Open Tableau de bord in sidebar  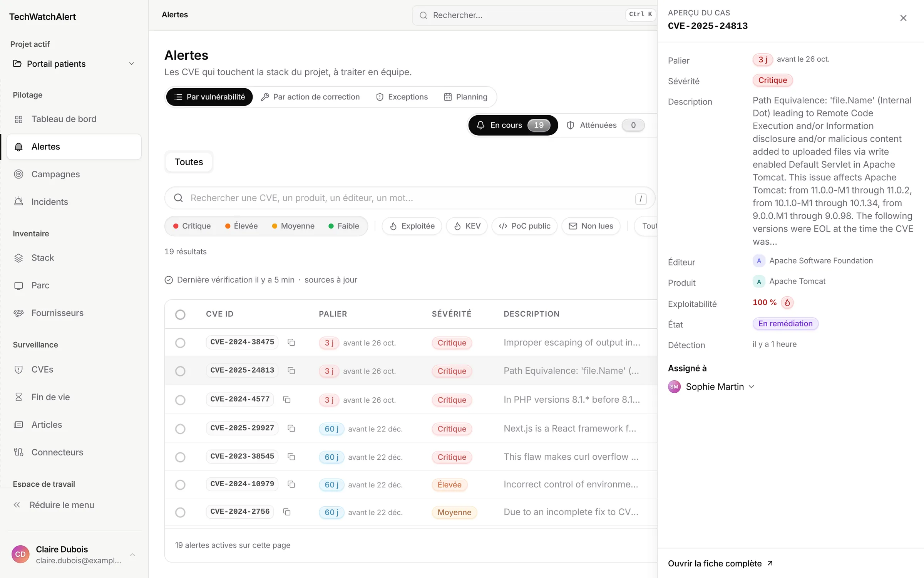click(x=74, y=119)
